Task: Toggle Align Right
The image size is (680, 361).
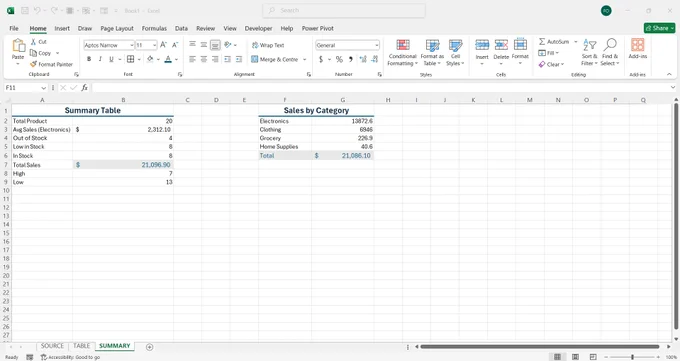Action: (215, 59)
